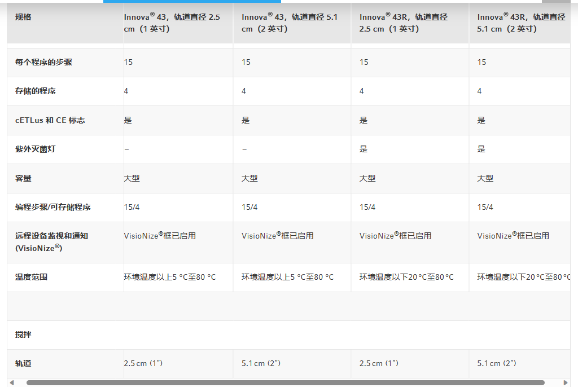Click 每个程序的步骤 value 15 for Innova 43 5.1 cm
The width and height of the screenshot is (578, 392).
click(246, 62)
